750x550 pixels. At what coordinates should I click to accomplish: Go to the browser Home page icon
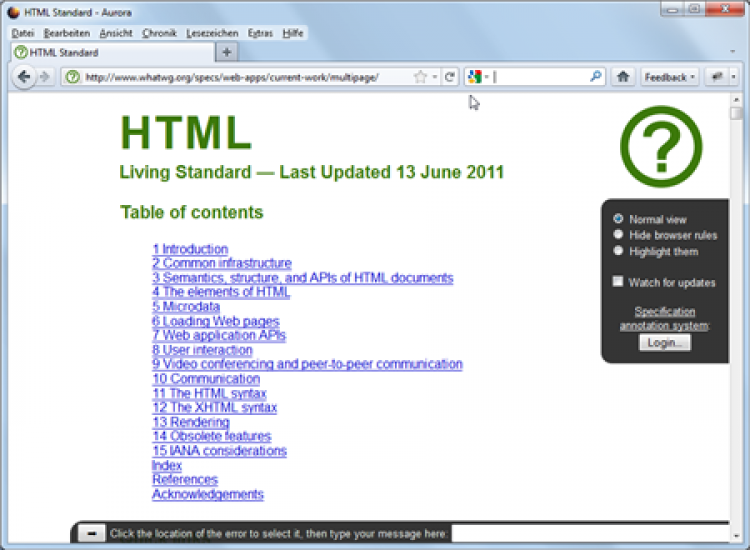coord(623,77)
